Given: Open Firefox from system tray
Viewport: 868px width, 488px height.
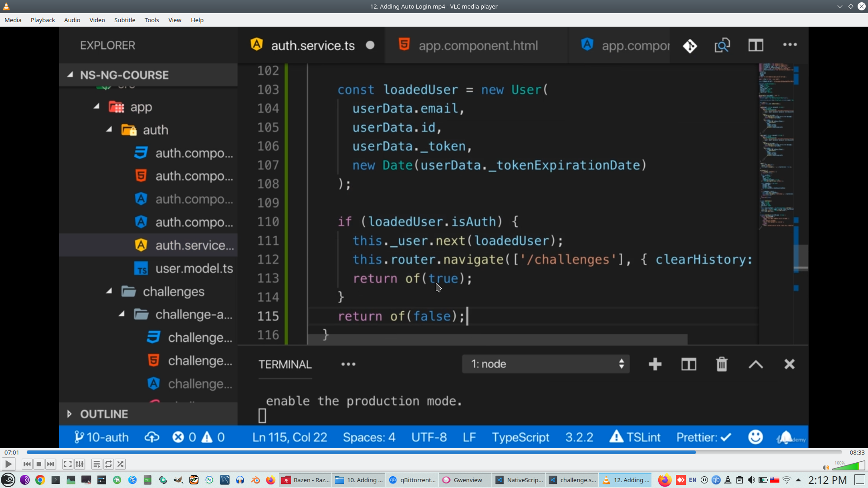Looking at the screenshot, I should [x=664, y=480].
